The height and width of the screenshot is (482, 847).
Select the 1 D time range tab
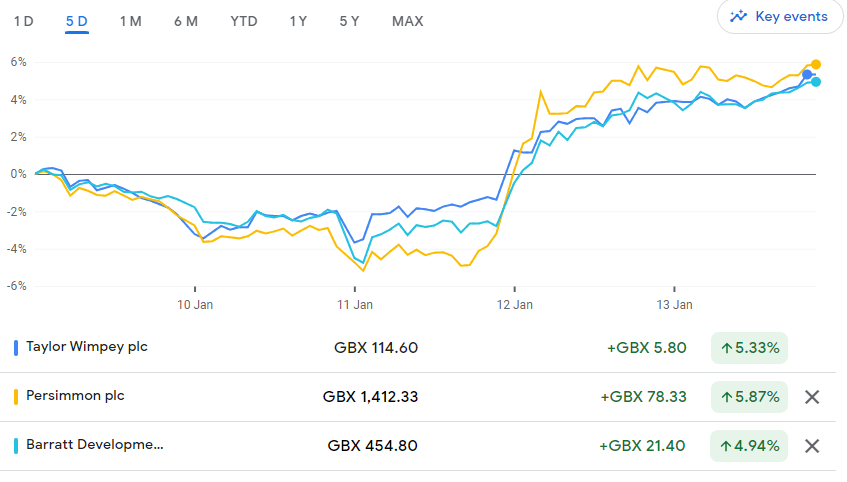point(23,21)
